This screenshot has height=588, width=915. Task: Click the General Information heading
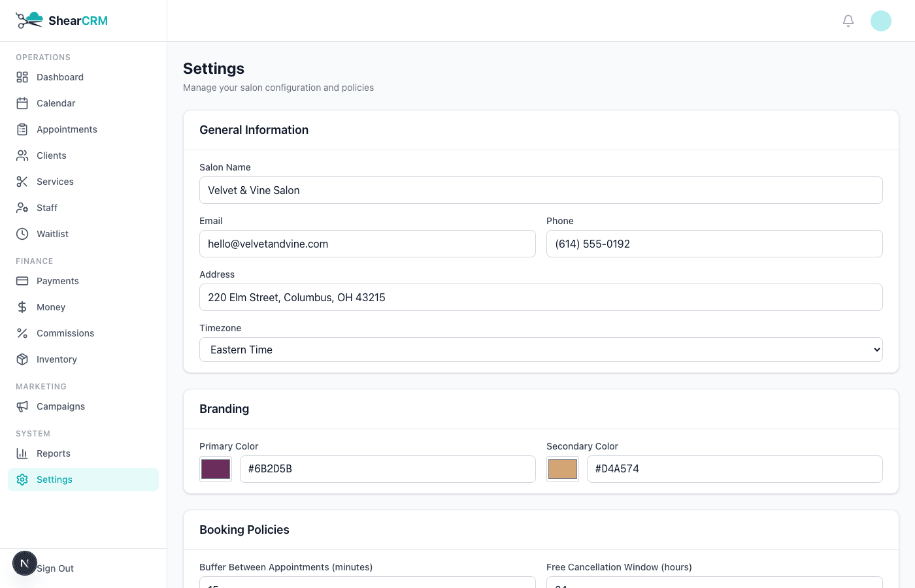254,130
